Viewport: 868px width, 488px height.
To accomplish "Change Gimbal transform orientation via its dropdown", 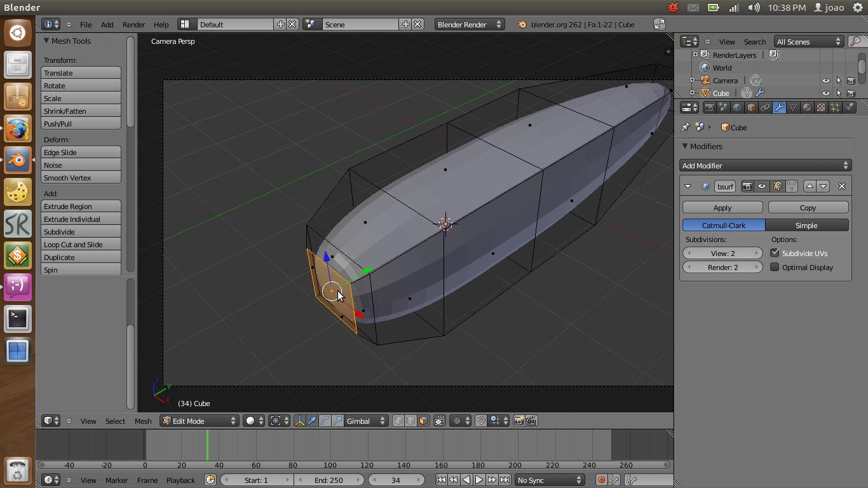I will 366,420.
